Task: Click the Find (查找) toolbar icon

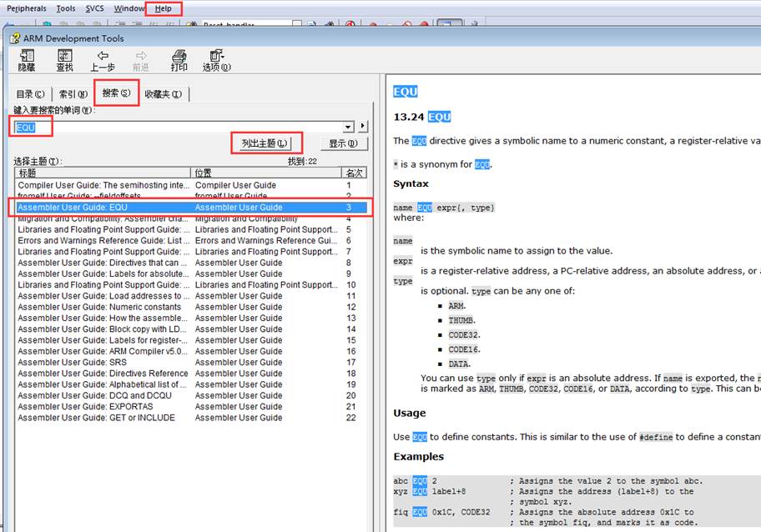Action: pos(64,61)
